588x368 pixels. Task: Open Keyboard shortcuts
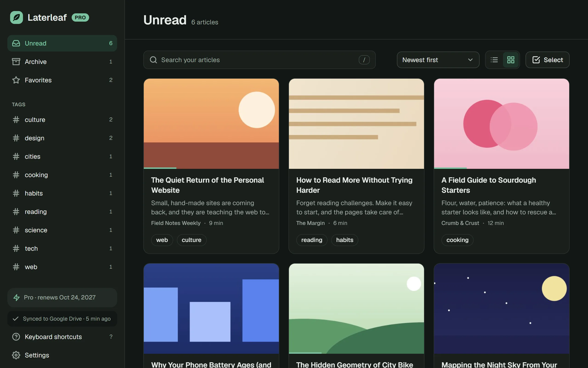pos(62,337)
